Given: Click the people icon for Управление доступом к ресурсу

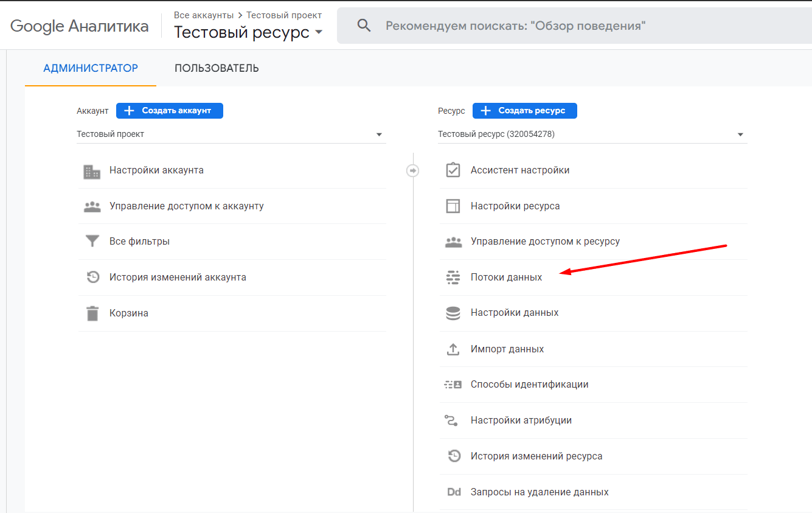Looking at the screenshot, I should (454, 242).
